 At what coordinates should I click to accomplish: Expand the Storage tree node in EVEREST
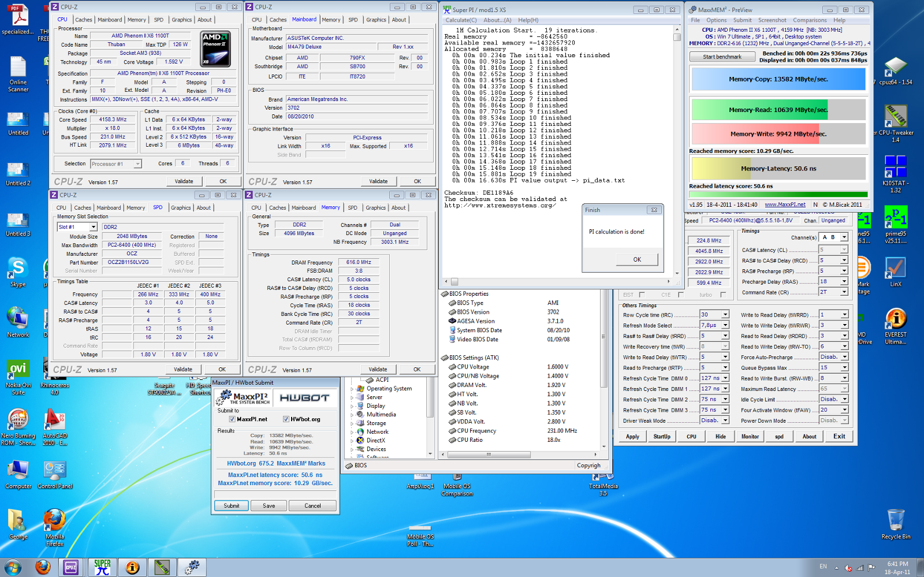352,423
